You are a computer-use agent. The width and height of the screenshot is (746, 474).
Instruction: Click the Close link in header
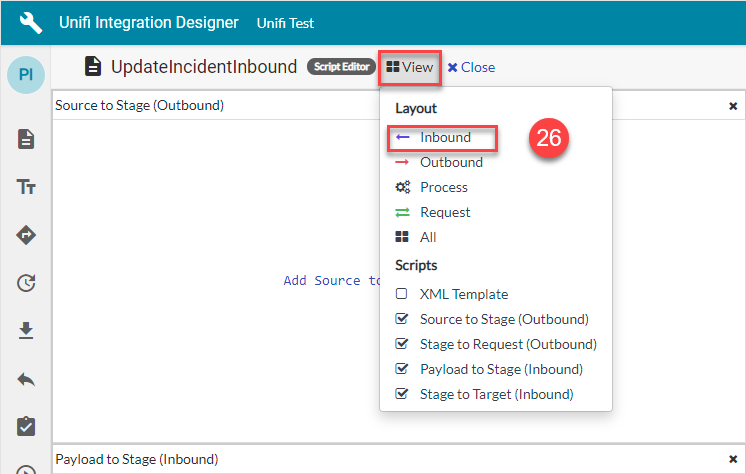pos(471,67)
